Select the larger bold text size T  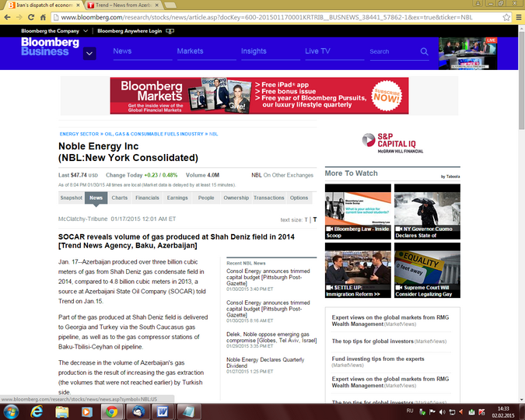click(x=315, y=219)
